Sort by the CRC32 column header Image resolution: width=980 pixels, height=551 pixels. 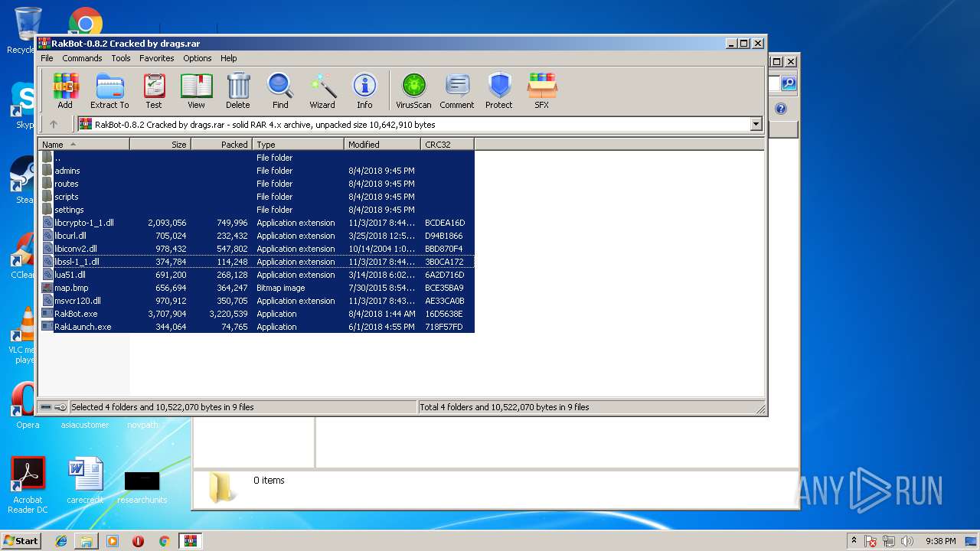pyautogui.click(x=448, y=144)
